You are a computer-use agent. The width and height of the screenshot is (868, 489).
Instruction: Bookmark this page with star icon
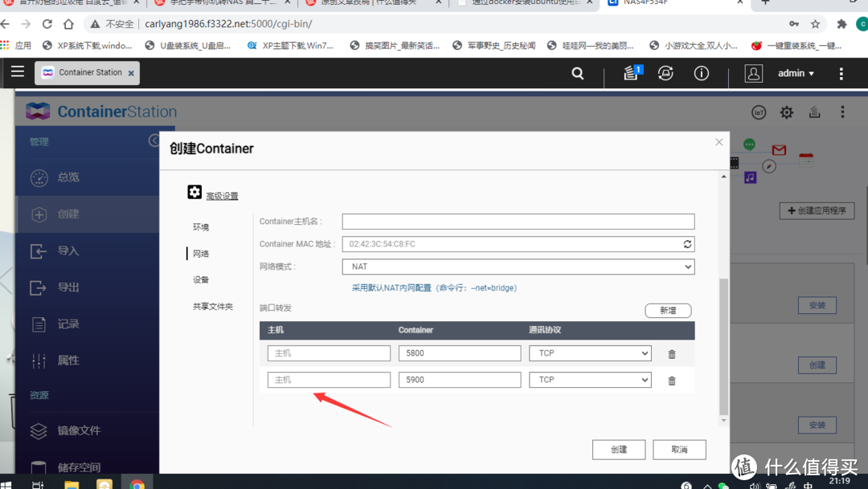816,24
